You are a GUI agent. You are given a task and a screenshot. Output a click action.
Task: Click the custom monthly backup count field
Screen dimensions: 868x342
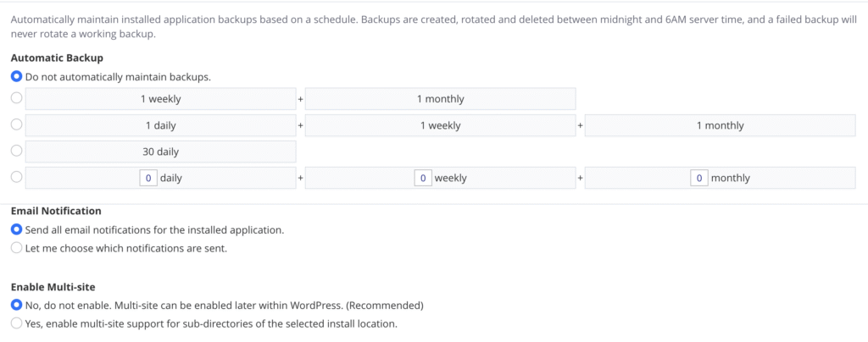click(698, 178)
